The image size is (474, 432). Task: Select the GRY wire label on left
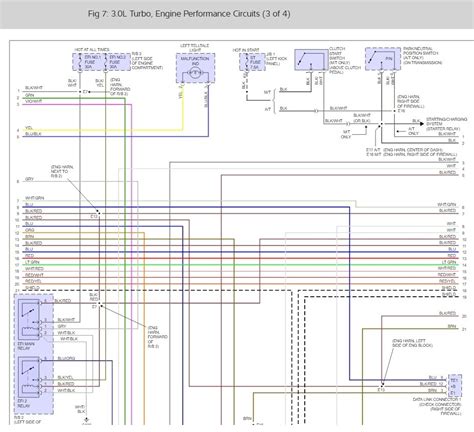tap(29, 179)
